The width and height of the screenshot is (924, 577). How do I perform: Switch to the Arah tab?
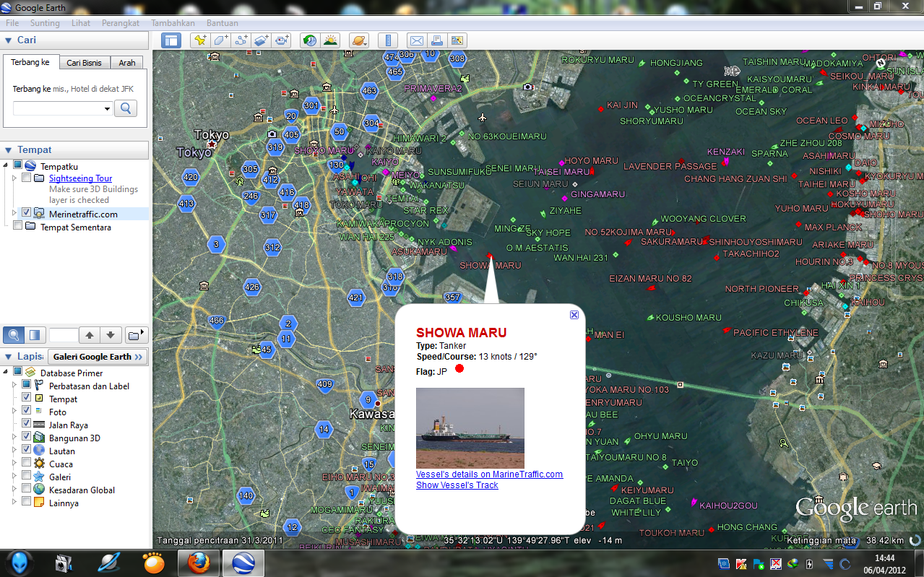click(x=127, y=63)
